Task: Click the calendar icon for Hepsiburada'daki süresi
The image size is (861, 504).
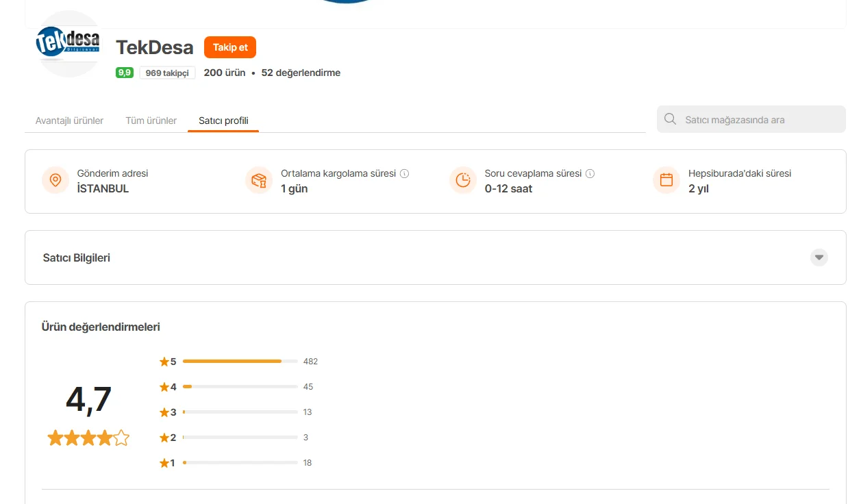Action: tap(666, 180)
